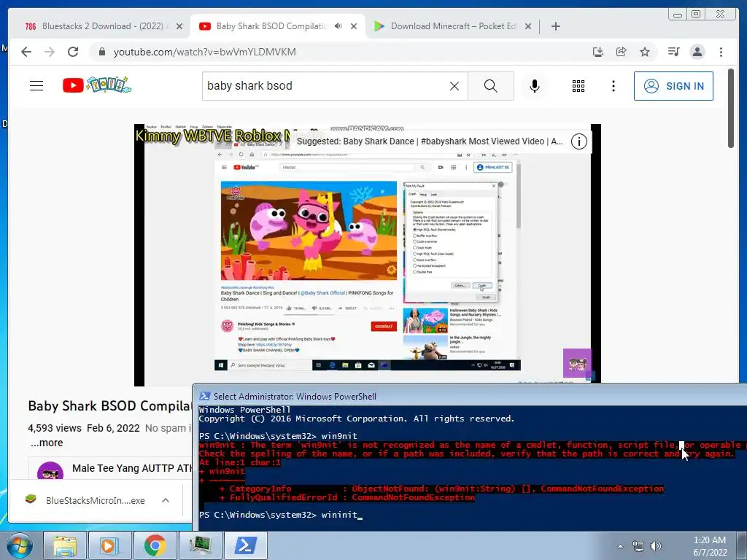Open network icon in system tray
Image resolution: width=747 pixels, height=560 pixels.
(x=638, y=546)
